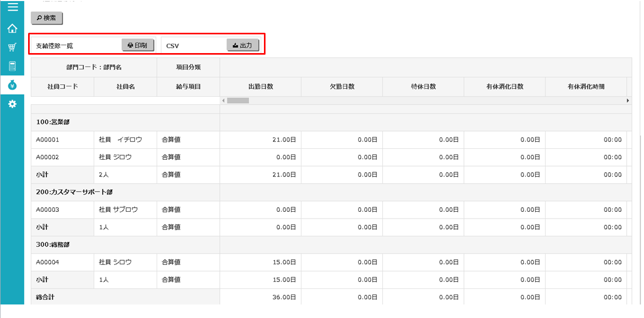Click the horizontal scrollbar right arrow
The image size is (644, 318).
(628, 100)
